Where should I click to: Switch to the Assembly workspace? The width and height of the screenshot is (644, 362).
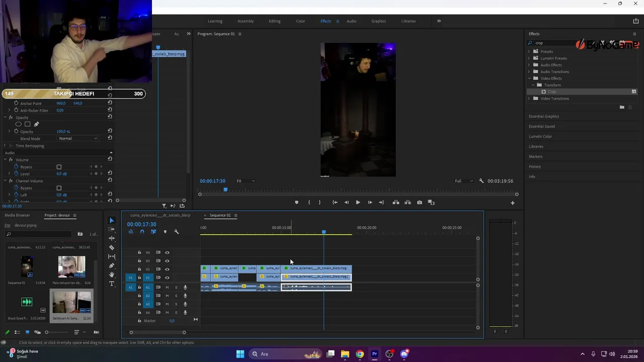[x=246, y=21]
